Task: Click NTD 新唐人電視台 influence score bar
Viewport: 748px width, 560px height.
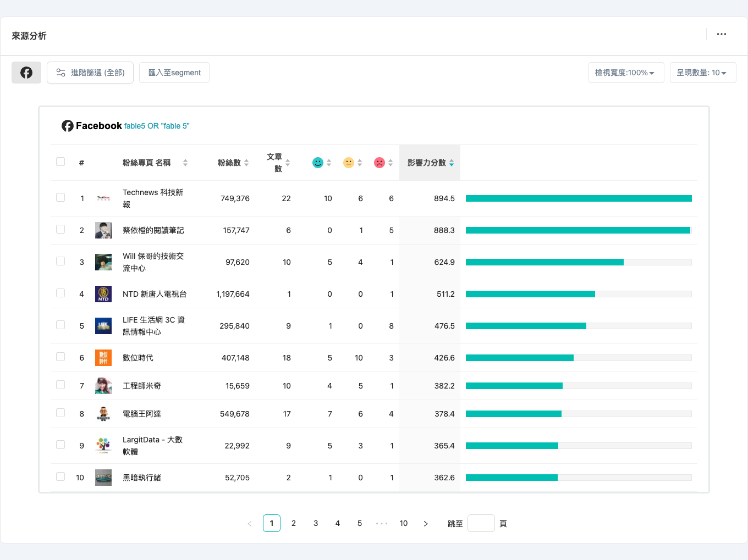Action: pyautogui.click(x=579, y=294)
